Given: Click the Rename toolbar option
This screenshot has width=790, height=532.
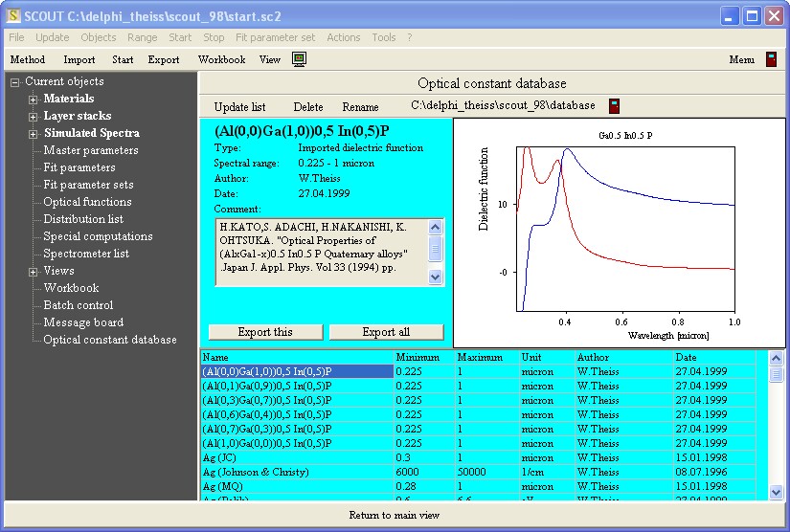Looking at the screenshot, I should click(x=360, y=107).
